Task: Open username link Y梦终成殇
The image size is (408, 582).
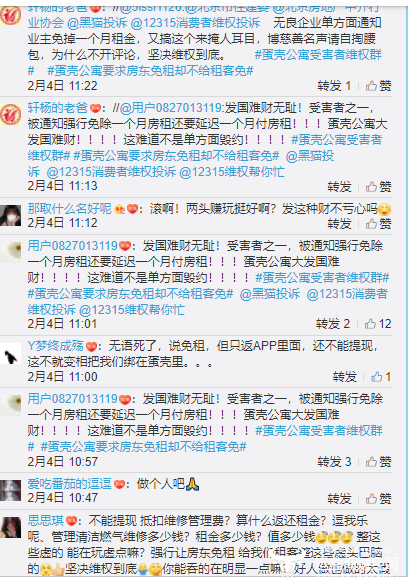Action: pos(55,346)
